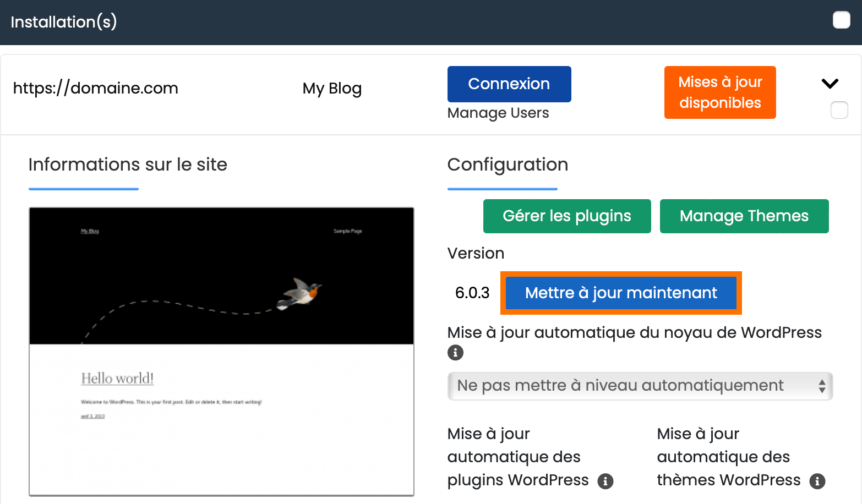The image size is (862, 504).
Task: Click the Connexion button
Action: coord(509,84)
